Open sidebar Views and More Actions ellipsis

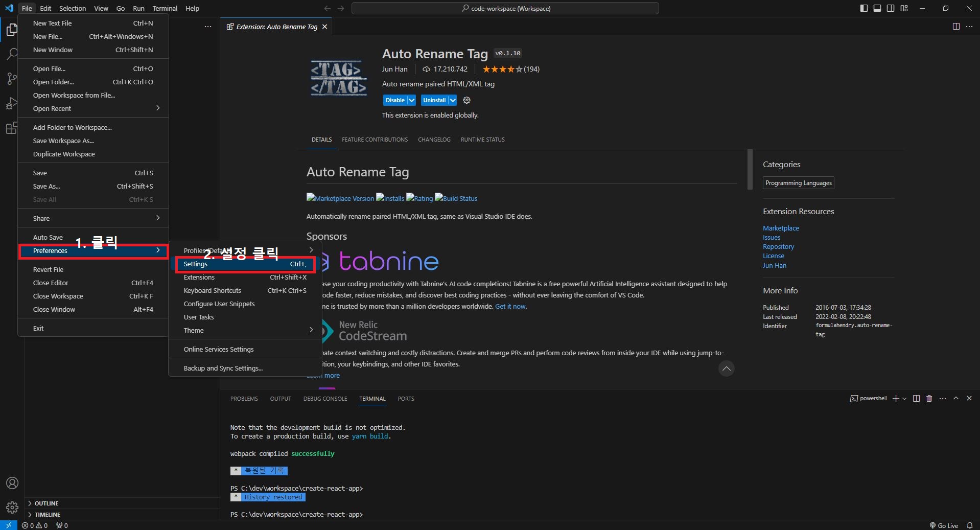[208, 27]
